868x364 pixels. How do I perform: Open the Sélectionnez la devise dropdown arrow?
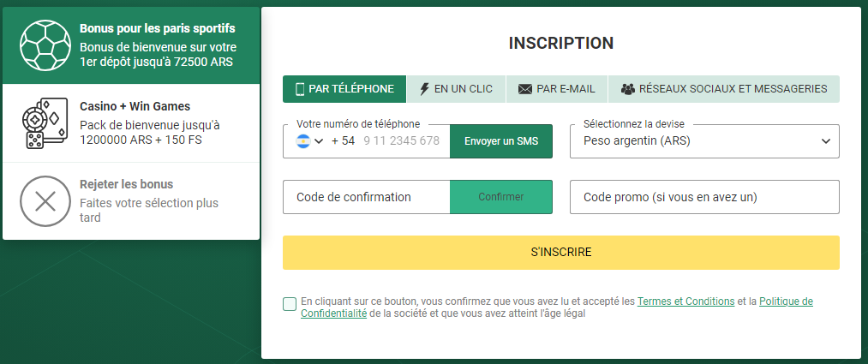click(x=826, y=141)
